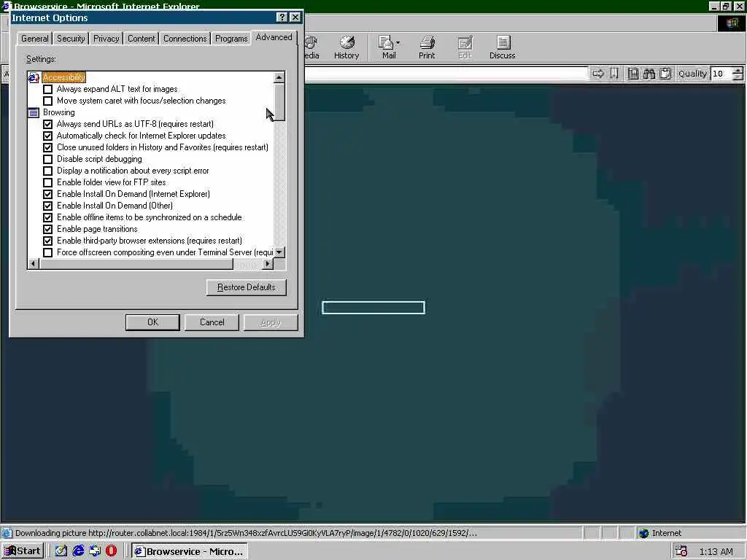Enable Disable script debugging checkbox

(x=47, y=159)
